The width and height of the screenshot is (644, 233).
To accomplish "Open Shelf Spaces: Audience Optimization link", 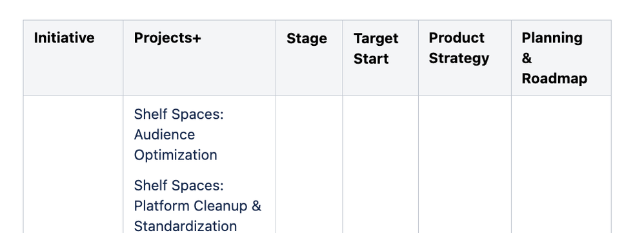I will point(179,134).
